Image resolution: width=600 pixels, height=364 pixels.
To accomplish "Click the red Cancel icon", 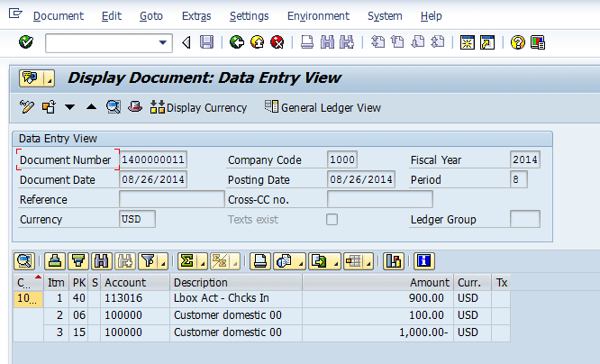I will click(277, 42).
